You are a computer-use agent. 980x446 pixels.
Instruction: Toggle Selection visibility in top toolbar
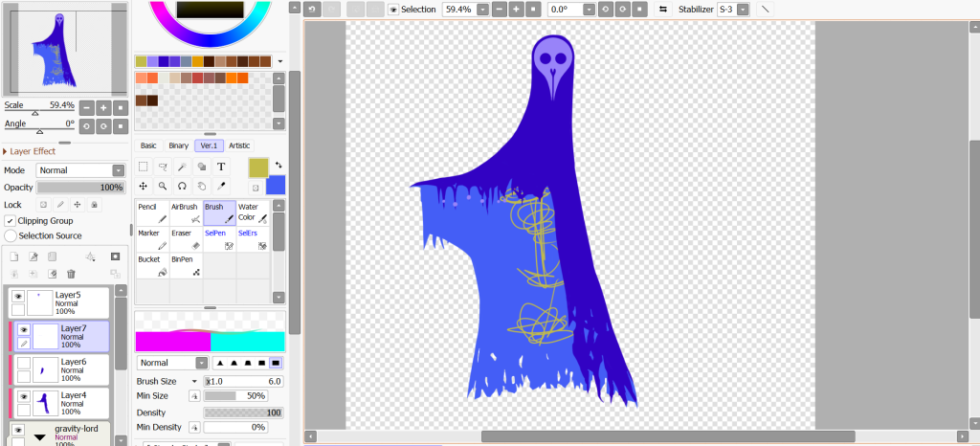(x=393, y=10)
